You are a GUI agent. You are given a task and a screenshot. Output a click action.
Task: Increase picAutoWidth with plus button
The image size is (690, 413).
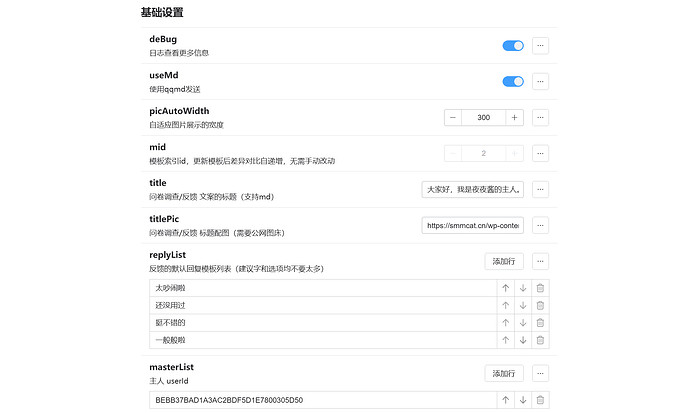pyautogui.click(x=514, y=117)
